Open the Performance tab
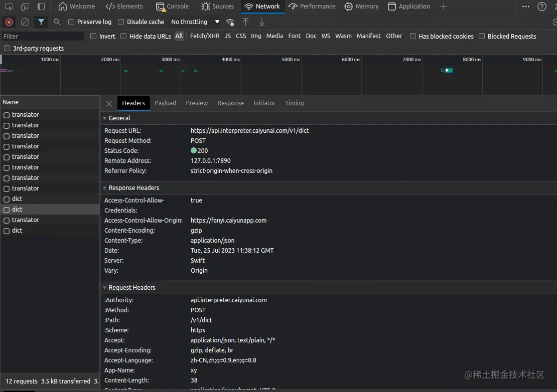Screen dimensions: 557x392 (x=312, y=7)
